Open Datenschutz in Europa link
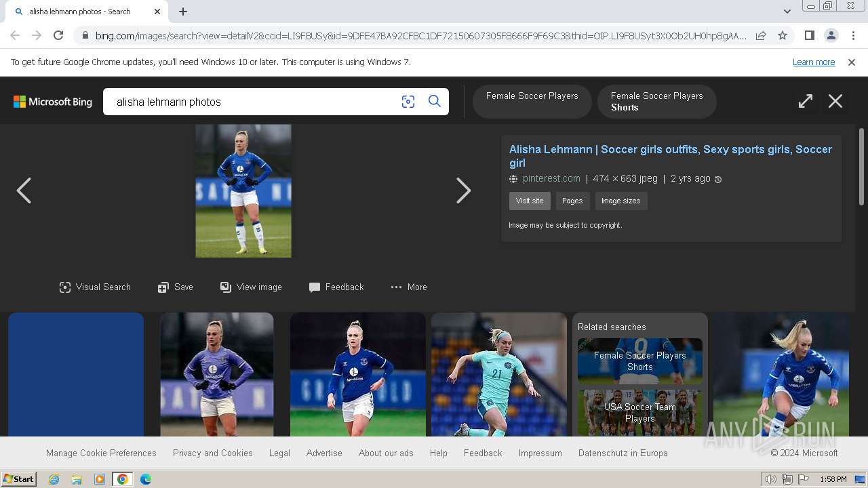This screenshot has width=868, height=488. pyautogui.click(x=623, y=453)
